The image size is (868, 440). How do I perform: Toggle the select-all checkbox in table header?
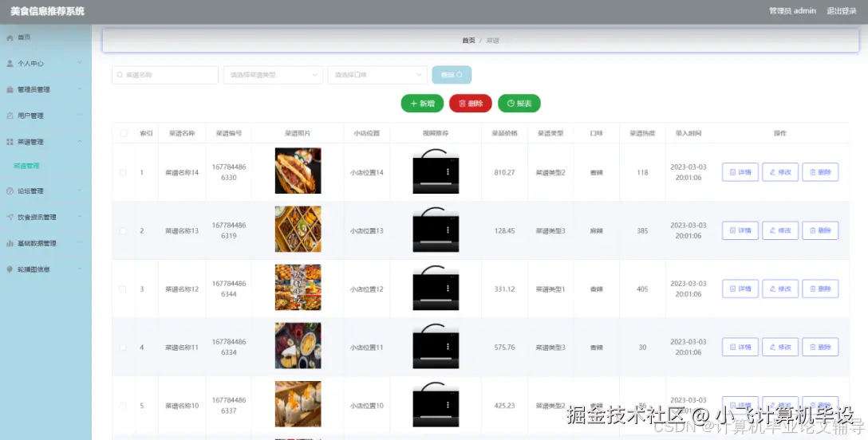coord(124,133)
